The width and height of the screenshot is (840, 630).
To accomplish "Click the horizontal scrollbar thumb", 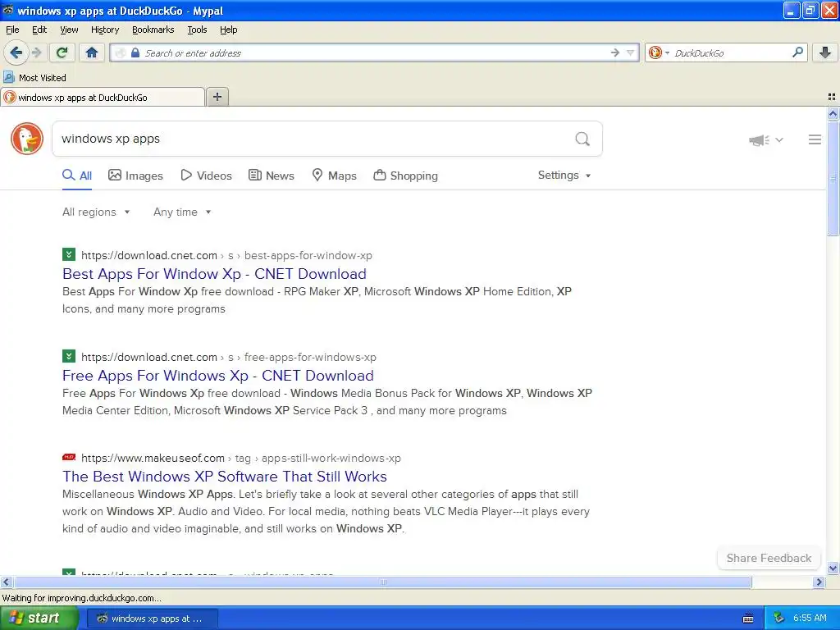I will (382, 582).
